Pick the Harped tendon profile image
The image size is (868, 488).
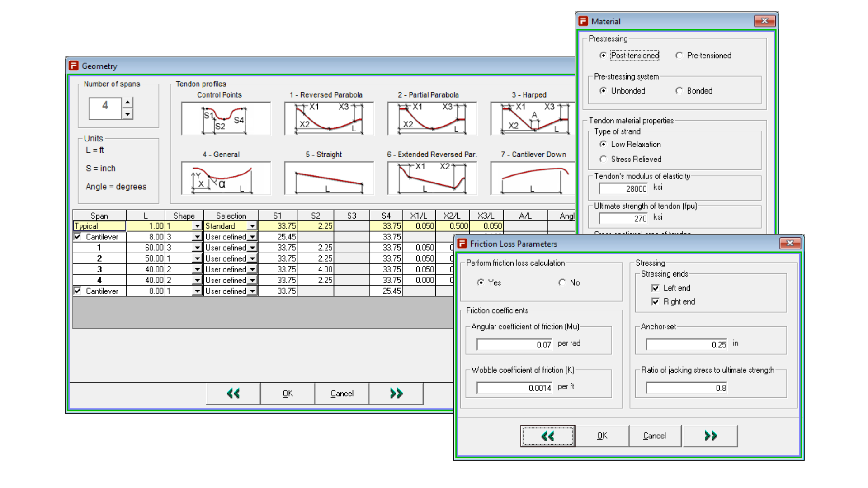point(532,119)
